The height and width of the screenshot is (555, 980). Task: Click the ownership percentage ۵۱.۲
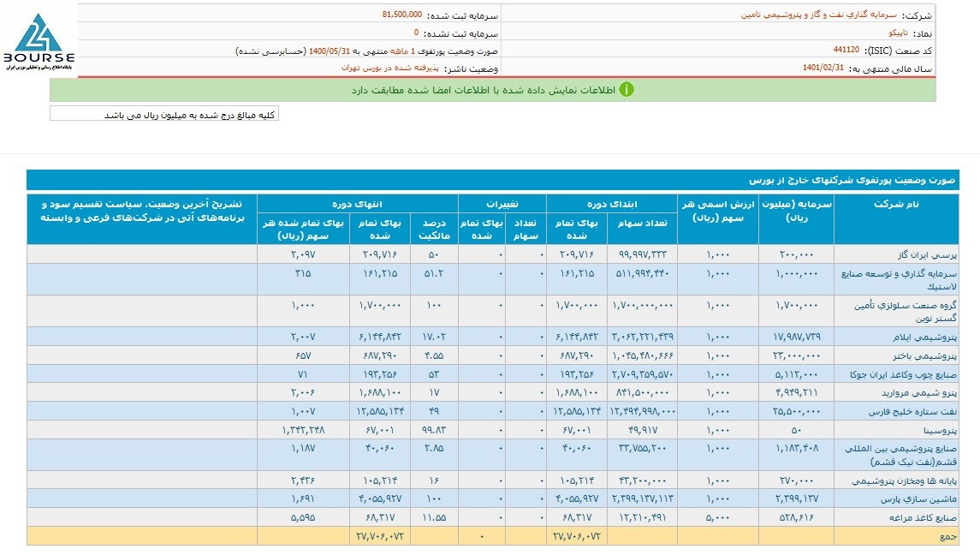[x=434, y=273]
